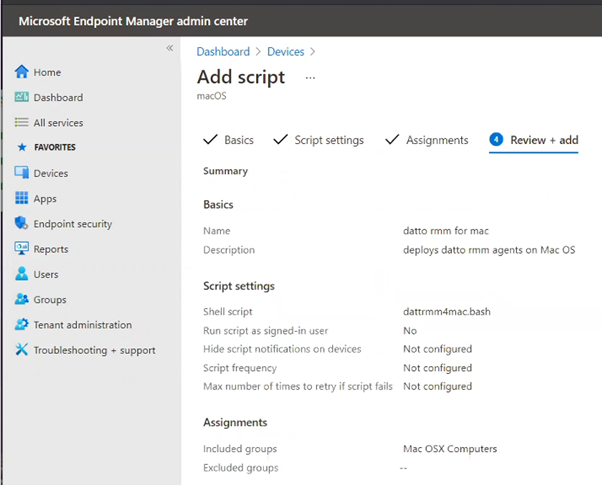
Task: Open Devices label in favorites
Action: coord(51,173)
